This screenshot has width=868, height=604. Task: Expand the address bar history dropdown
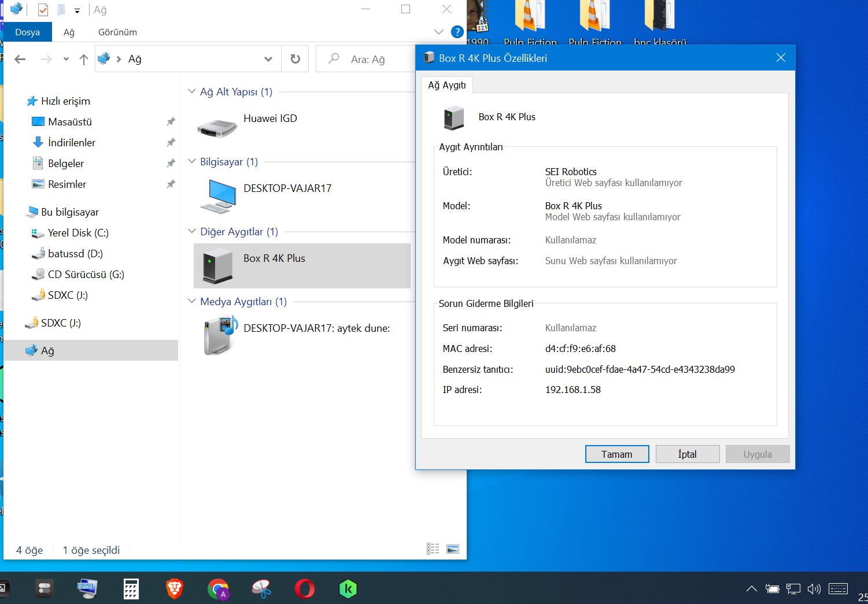[x=268, y=59]
